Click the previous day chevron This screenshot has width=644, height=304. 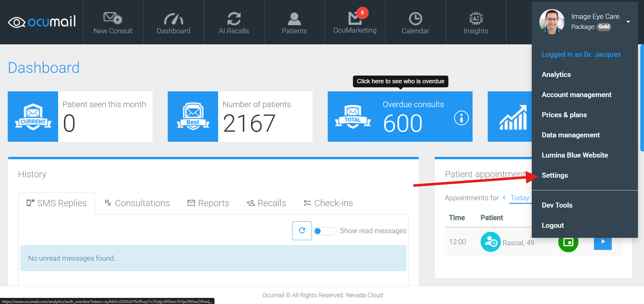click(x=504, y=198)
